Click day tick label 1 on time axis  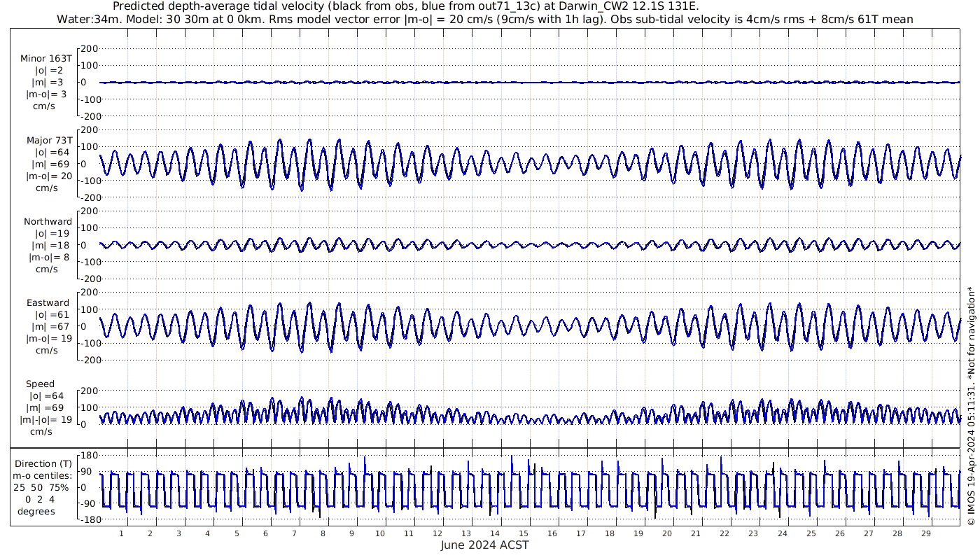click(x=122, y=533)
